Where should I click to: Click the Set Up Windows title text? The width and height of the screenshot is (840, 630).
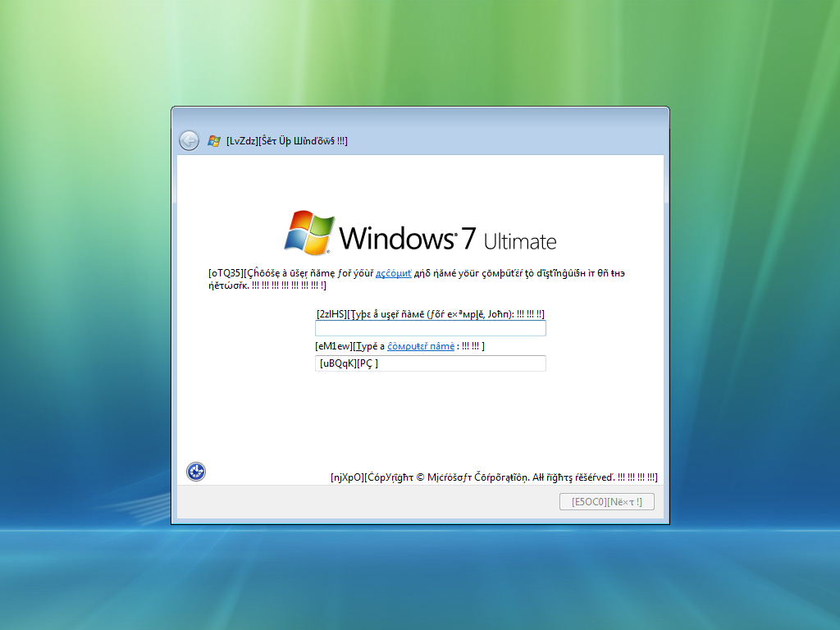coord(286,141)
